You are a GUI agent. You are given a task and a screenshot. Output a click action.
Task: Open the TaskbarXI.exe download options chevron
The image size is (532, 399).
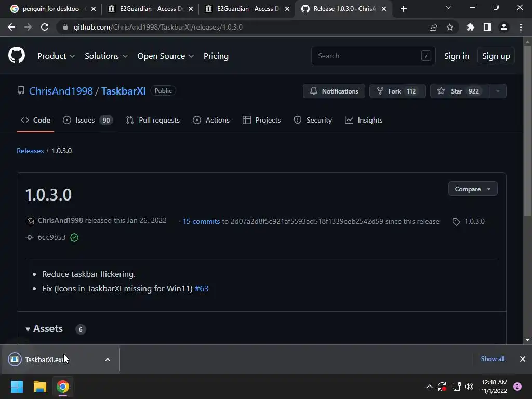point(107,360)
